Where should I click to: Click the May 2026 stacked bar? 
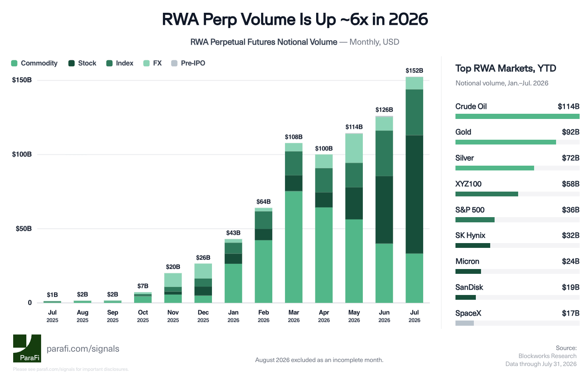[354, 218]
